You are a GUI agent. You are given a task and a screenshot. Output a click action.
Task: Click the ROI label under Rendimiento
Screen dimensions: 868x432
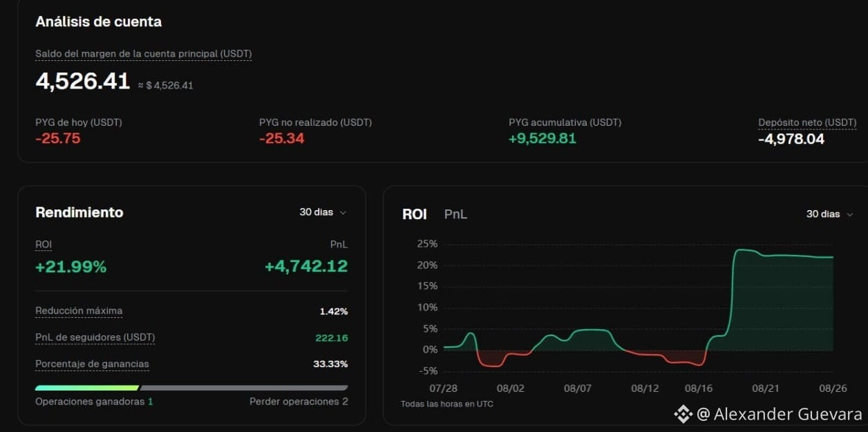click(44, 245)
